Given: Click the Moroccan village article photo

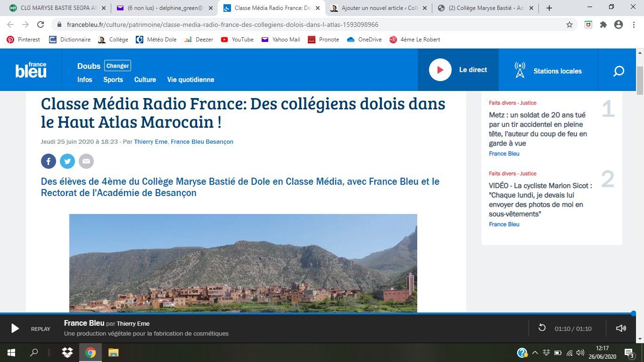Looking at the screenshot, I should point(243,263).
